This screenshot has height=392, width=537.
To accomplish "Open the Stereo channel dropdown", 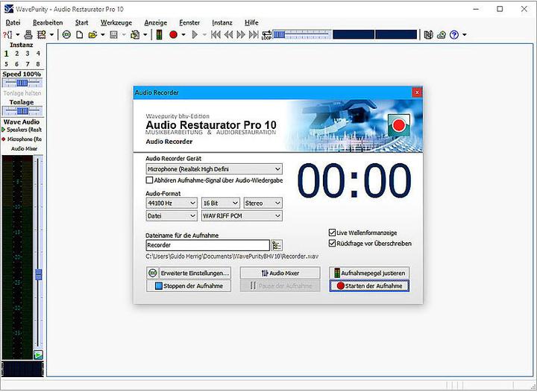I will click(263, 203).
